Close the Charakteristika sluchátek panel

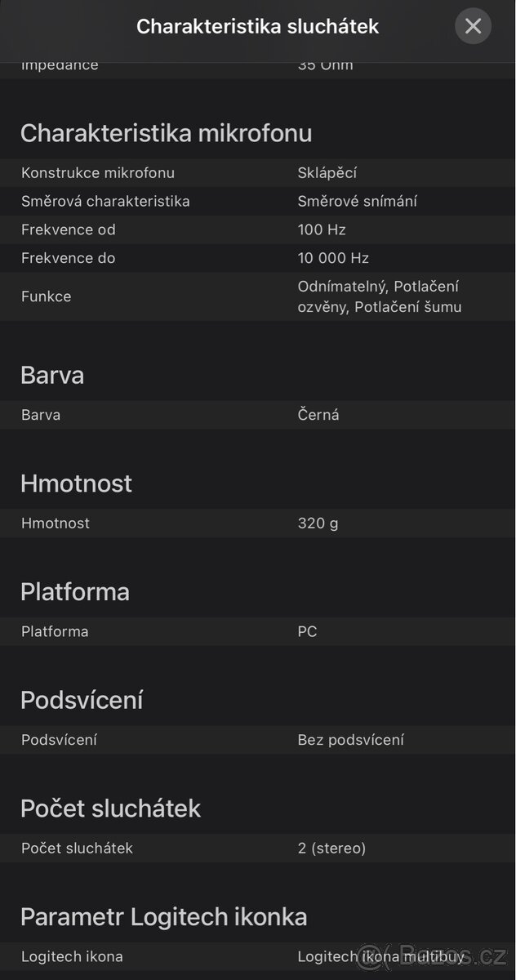coord(473,26)
